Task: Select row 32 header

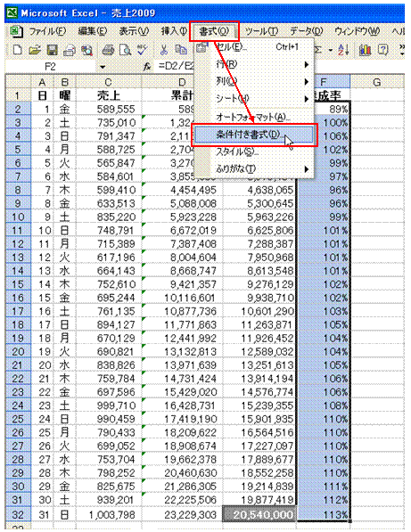Action: [18, 514]
